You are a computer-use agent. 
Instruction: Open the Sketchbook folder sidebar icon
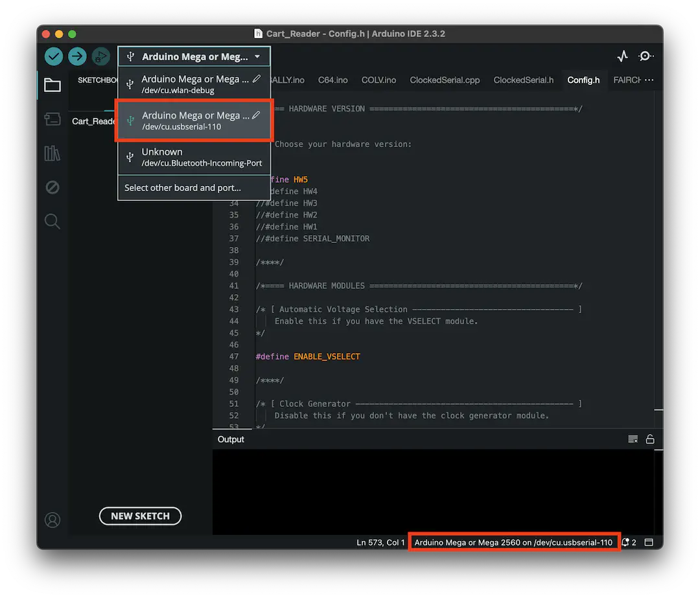[x=52, y=86]
